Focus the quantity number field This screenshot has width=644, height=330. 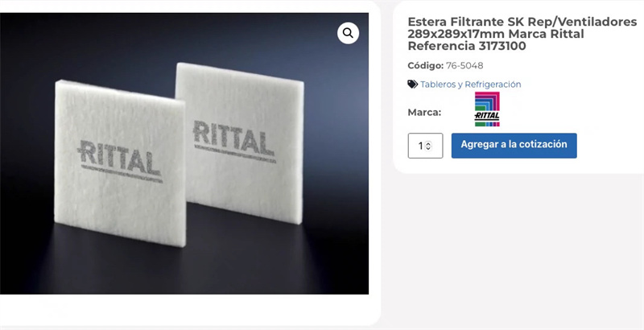tap(425, 146)
